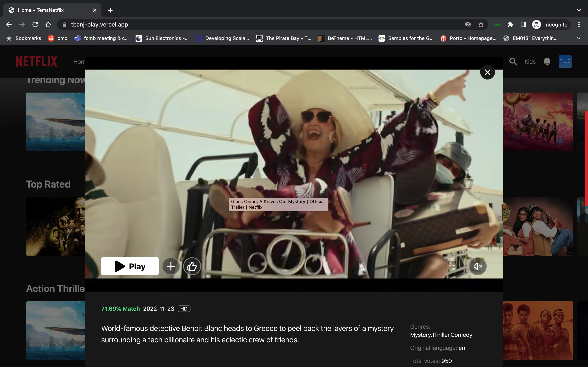Click the thumbs-up like icon
The width and height of the screenshot is (588, 367).
click(x=192, y=266)
